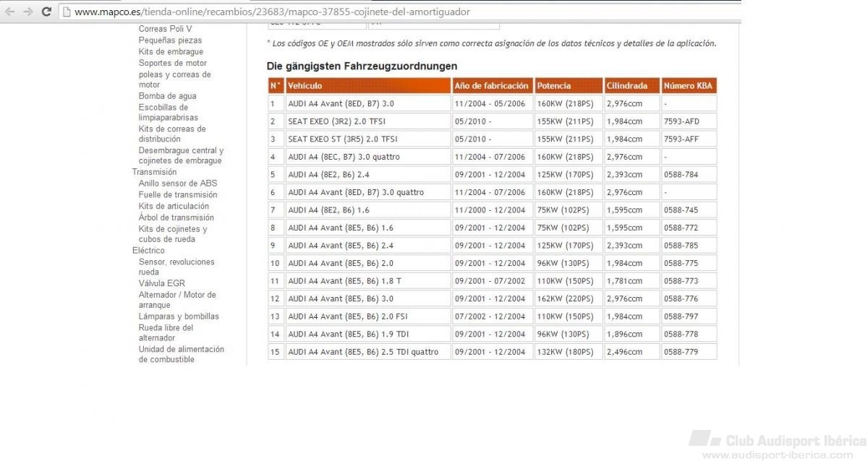Open Kits de cojinetes y cubos de rueda
This screenshot has width=868, height=461.
(173, 234)
